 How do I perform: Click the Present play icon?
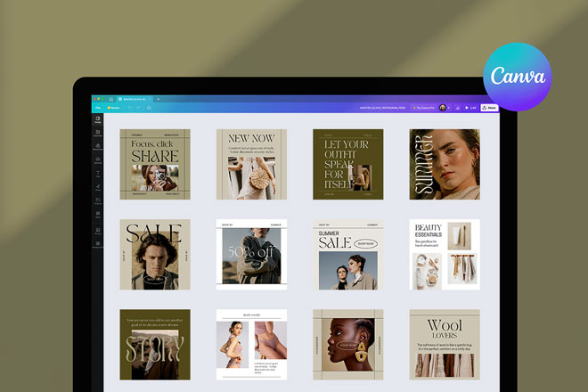click(x=467, y=108)
